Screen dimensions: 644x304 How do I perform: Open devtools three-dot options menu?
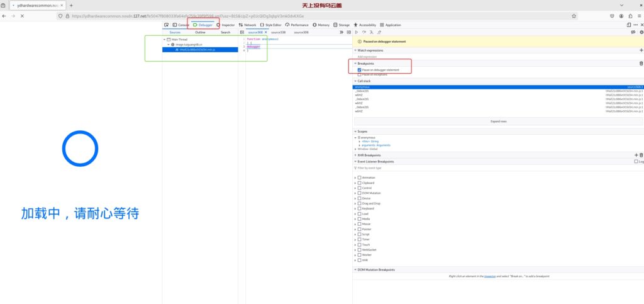pyautogui.click(x=636, y=25)
